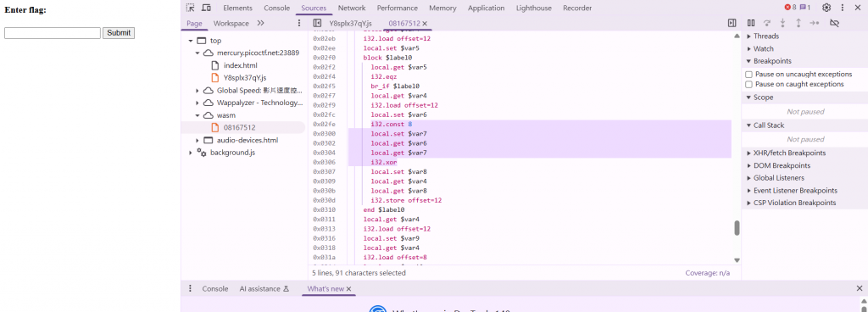868x312 pixels.
Task: Toggle the debugger sidebar icon
Action: tap(732, 23)
